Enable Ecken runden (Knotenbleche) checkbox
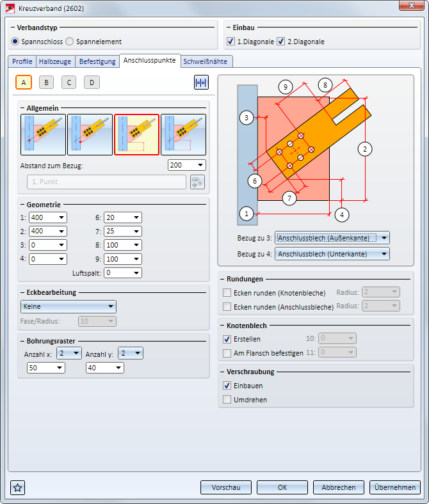The width and height of the screenshot is (429, 504). (227, 292)
